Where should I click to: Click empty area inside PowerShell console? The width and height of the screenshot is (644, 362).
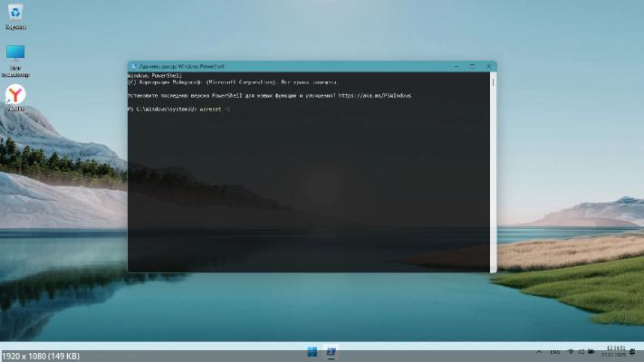coord(308,199)
